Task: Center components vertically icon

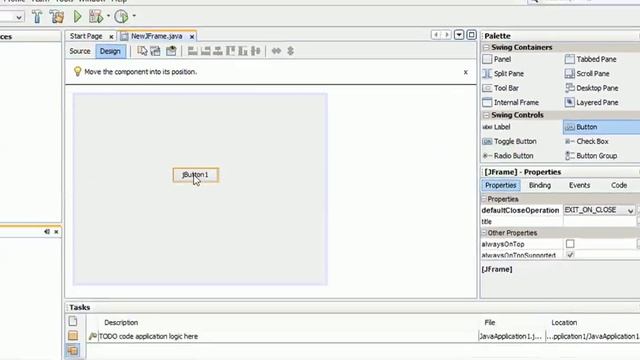Action: (256, 51)
